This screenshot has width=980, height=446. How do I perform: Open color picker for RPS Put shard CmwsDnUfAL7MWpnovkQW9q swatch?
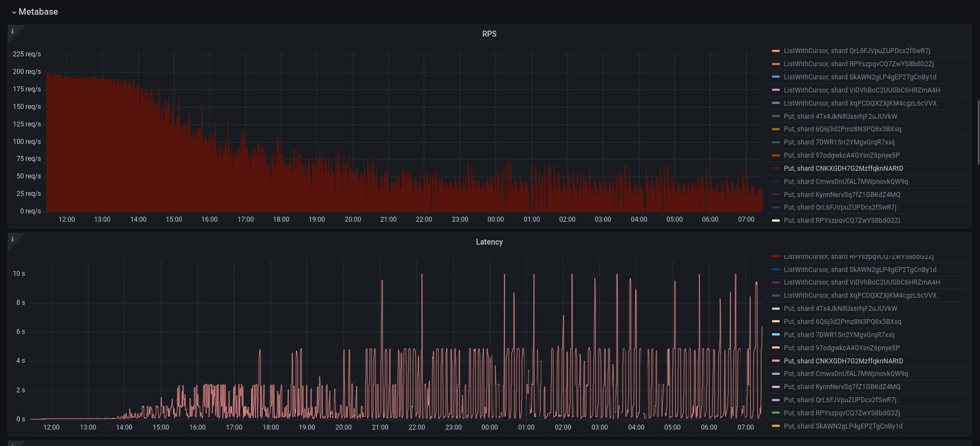point(775,182)
